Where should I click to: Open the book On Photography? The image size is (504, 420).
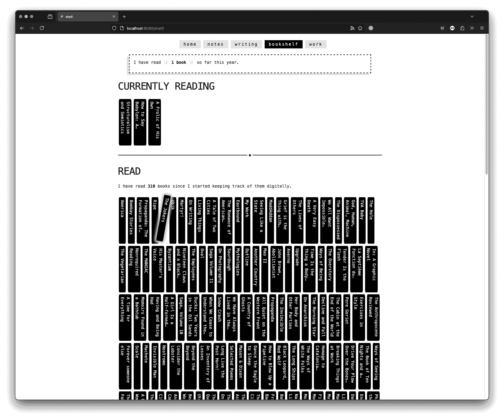click(220, 269)
